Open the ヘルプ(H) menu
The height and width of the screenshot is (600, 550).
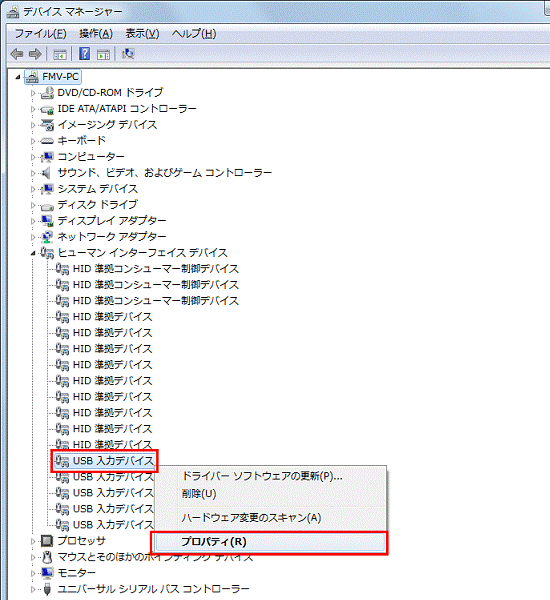[x=194, y=34]
